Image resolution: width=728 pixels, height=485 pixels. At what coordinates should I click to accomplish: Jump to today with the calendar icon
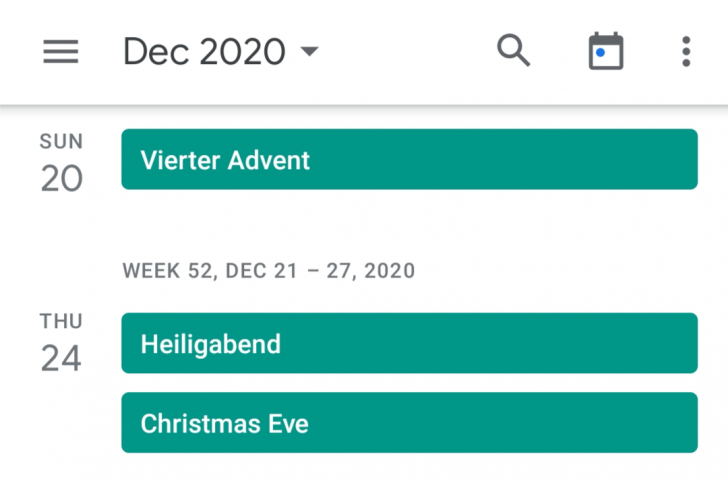tap(606, 51)
